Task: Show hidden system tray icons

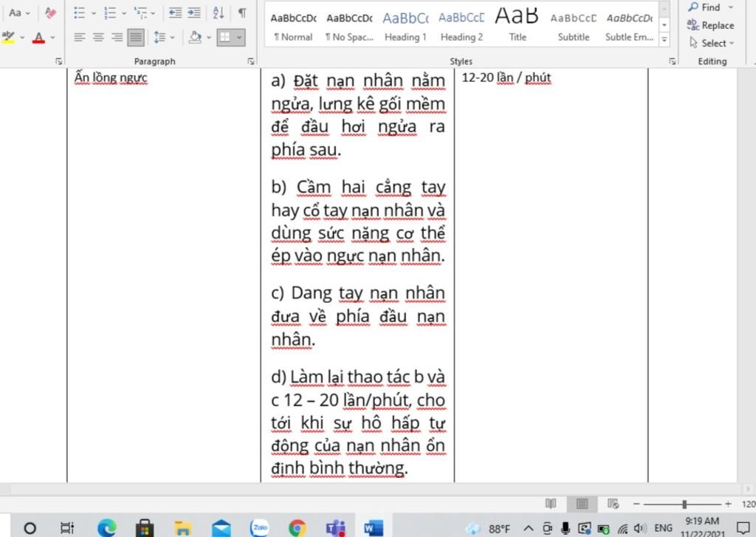Action: [x=529, y=528]
